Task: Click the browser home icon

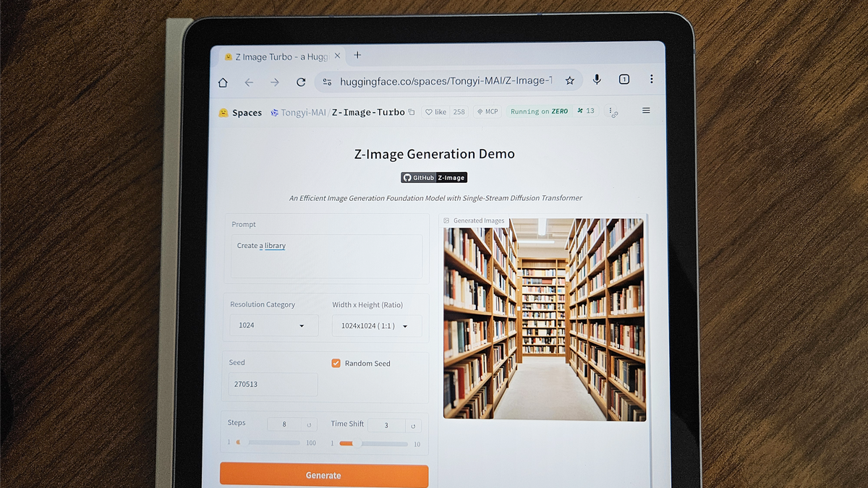Action: pyautogui.click(x=223, y=82)
